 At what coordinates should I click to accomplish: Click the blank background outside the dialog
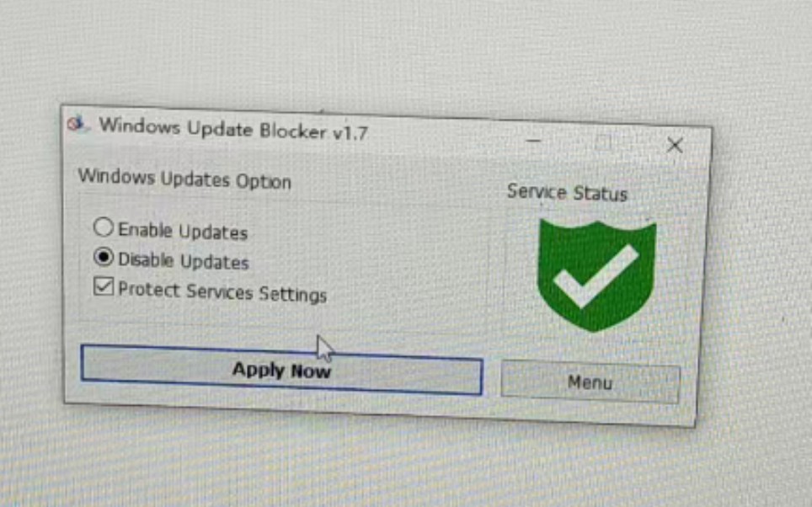point(404,51)
